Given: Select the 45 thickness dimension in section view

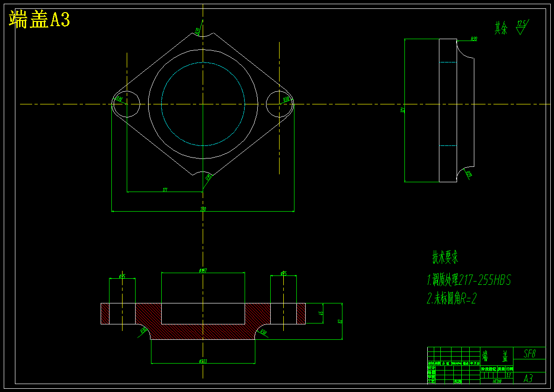Looking at the screenshot, I should (x=321, y=313).
